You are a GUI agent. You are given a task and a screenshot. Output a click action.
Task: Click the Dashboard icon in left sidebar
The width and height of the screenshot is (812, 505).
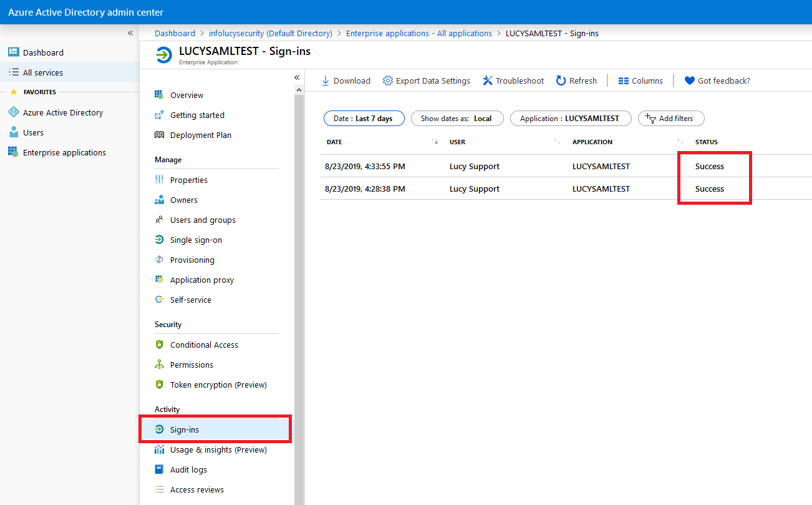coord(13,52)
